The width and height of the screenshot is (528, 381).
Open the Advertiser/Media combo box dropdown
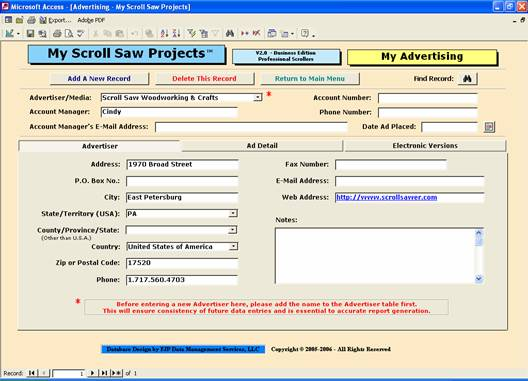click(x=258, y=97)
